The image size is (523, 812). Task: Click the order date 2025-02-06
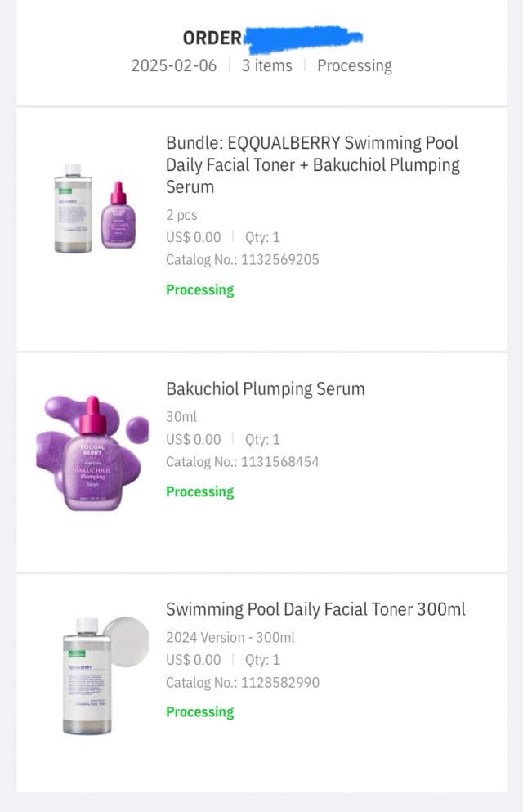[174, 65]
